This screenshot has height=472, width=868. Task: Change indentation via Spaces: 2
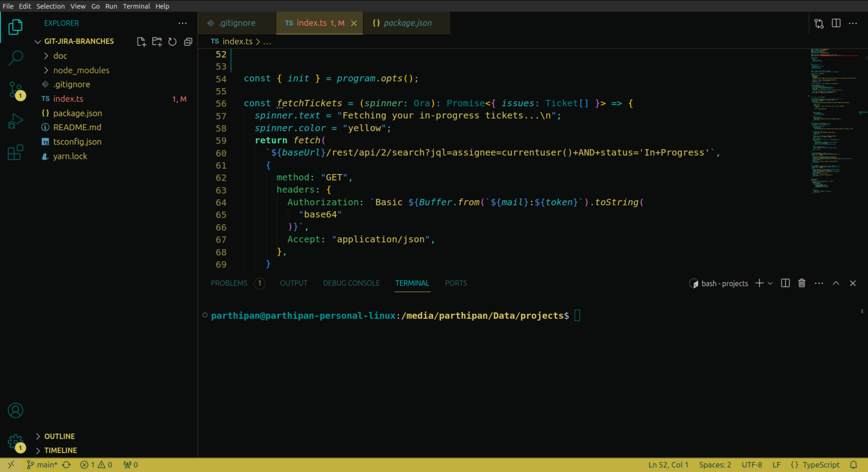tap(715, 465)
